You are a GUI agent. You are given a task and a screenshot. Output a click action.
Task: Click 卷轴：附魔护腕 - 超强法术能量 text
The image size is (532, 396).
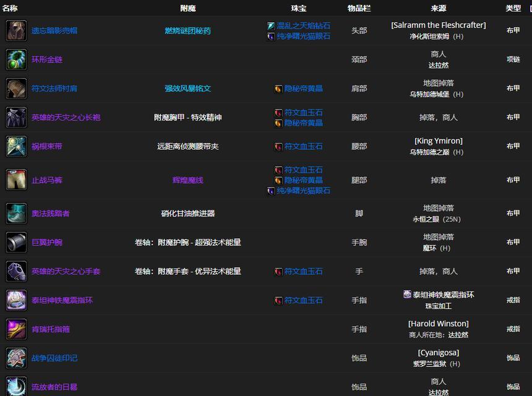pyautogui.click(x=187, y=243)
